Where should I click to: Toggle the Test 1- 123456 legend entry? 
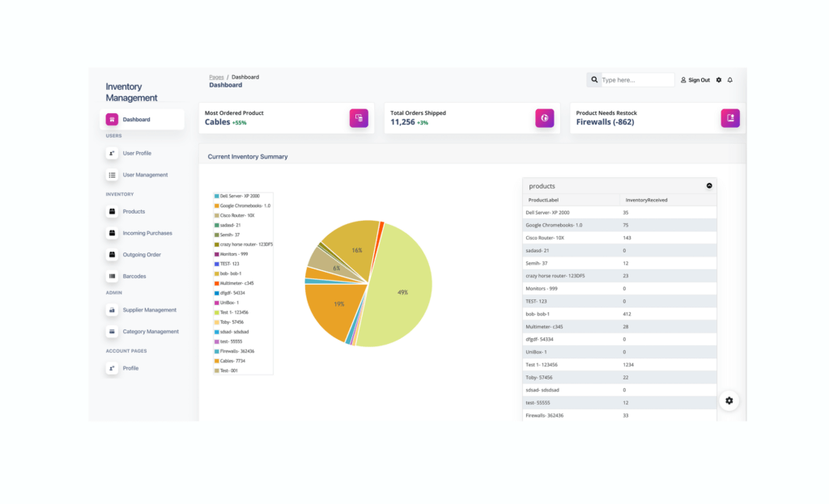(x=231, y=312)
